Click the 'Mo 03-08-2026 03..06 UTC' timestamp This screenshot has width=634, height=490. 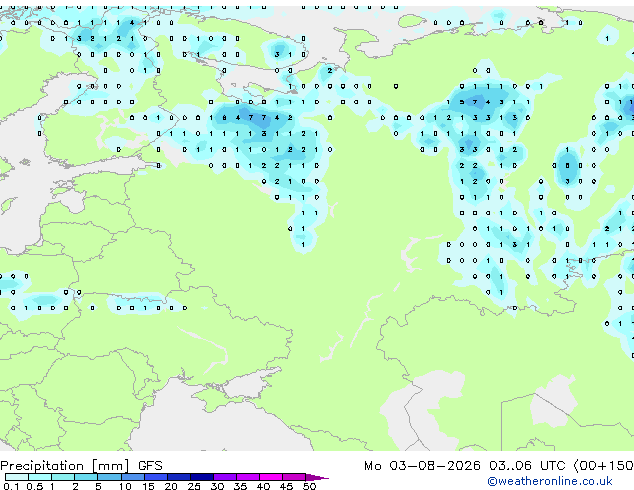coord(465,466)
